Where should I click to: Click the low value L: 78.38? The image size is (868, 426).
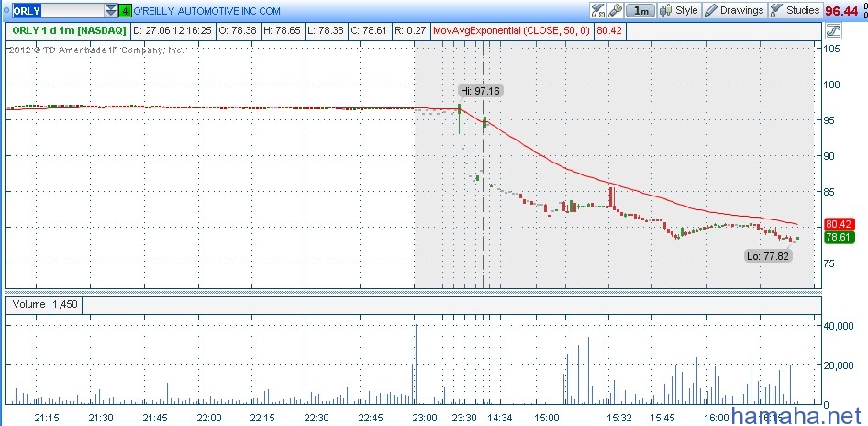[x=327, y=31]
